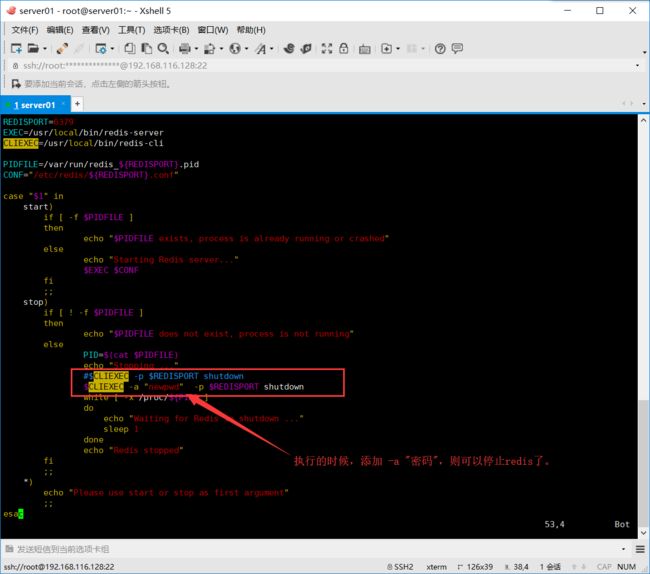Click the 'stop)' case label line

tap(35, 302)
